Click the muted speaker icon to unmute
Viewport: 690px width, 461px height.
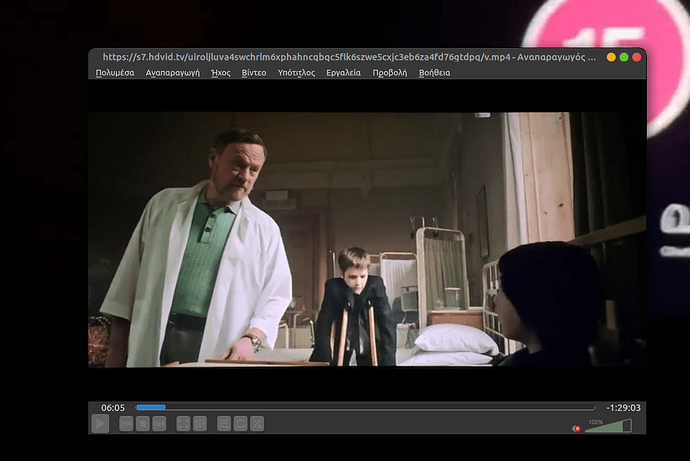pyautogui.click(x=577, y=428)
